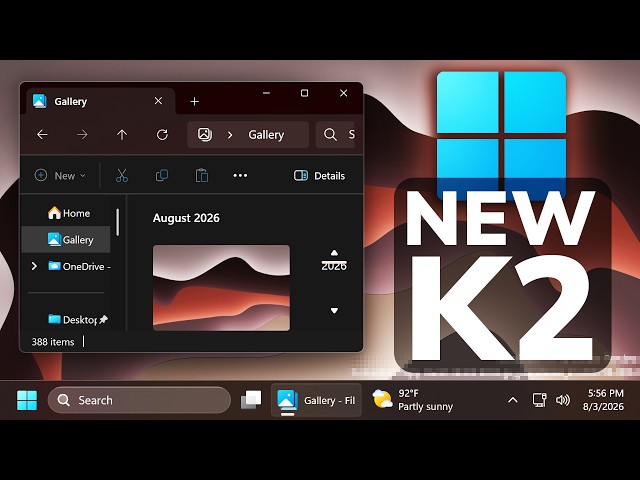The width and height of the screenshot is (640, 480).
Task: Click the timeline down arrow
Action: click(x=334, y=311)
